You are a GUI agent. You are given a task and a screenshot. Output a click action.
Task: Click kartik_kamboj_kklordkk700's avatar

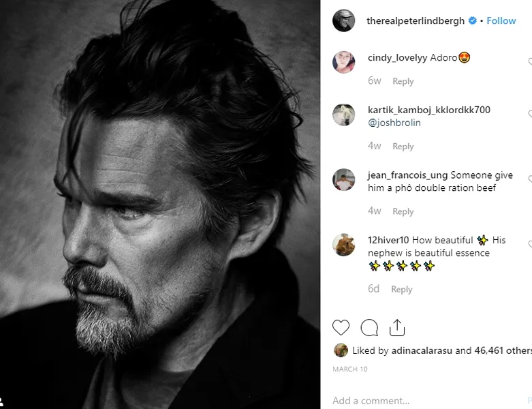(x=343, y=115)
